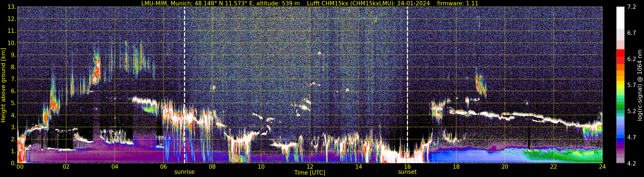This screenshot has width=644, height=177.
Task: Click the height axis tick label 3
Action: click(x=13, y=127)
